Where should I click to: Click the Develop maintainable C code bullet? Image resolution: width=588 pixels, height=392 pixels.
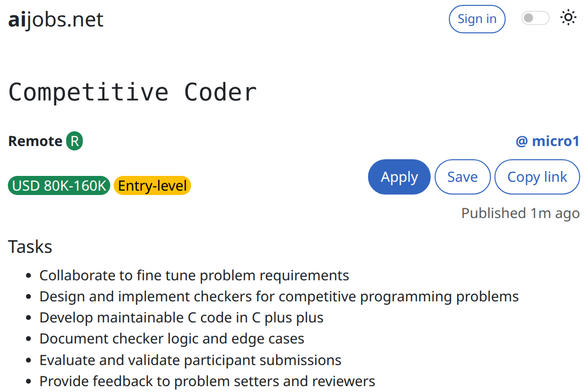click(x=181, y=318)
